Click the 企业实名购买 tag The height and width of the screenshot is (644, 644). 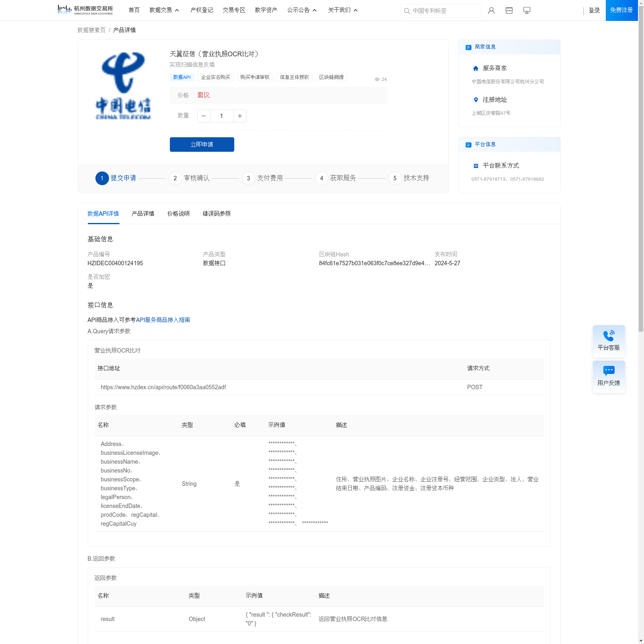click(215, 77)
